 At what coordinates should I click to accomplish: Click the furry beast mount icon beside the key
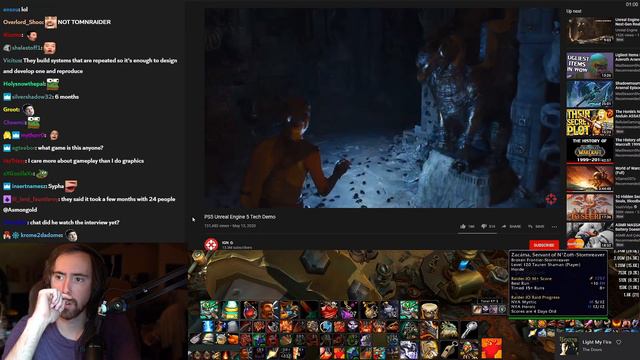449,329
